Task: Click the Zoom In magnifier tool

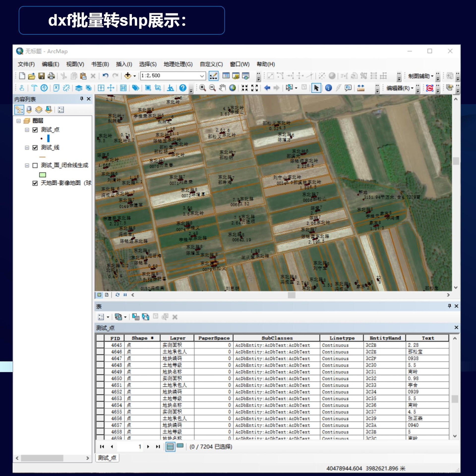Action: click(x=202, y=88)
